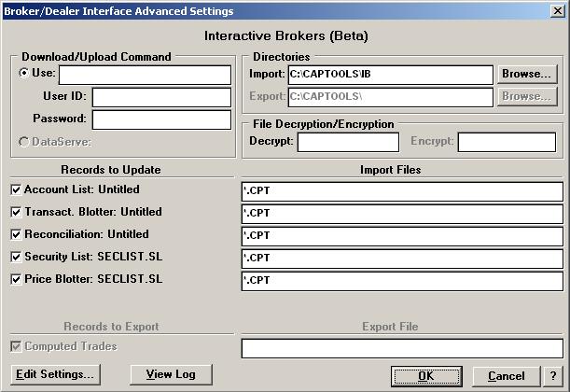This screenshot has height=392, width=570.
Task: Click the Download/Upload Command group label
Action: click(x=96, y=57)
